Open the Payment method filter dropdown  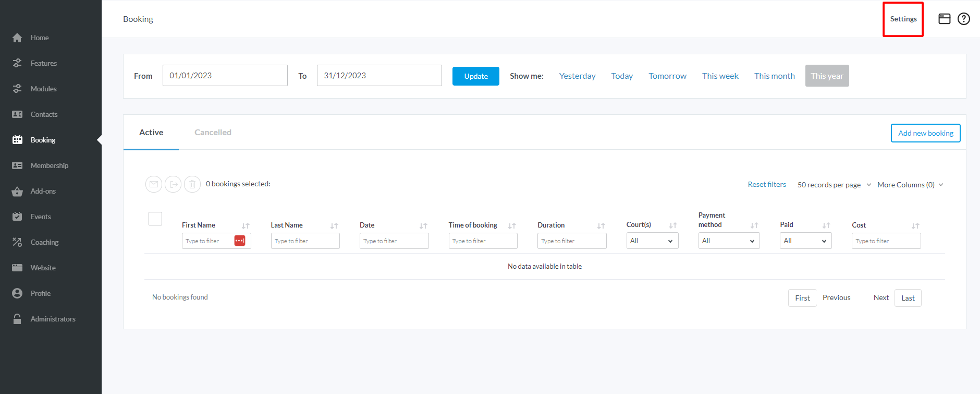pyautogui.click(x=729, y=241)
